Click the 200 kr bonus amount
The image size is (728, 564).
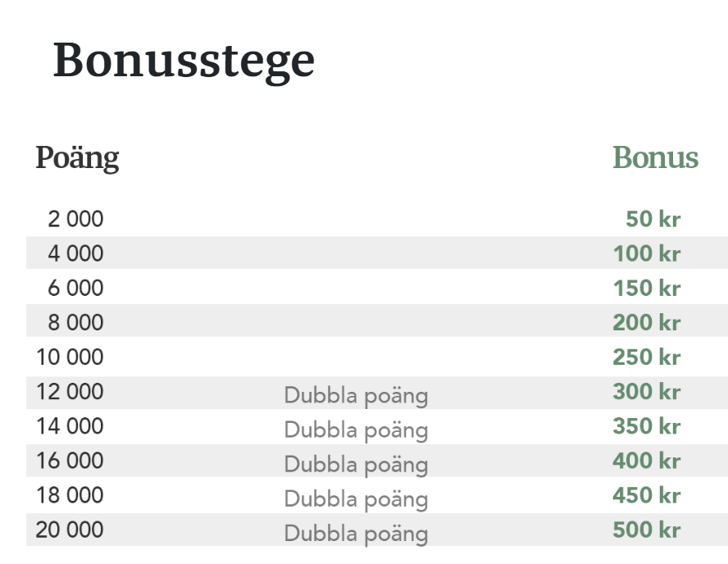click(647, 322)
